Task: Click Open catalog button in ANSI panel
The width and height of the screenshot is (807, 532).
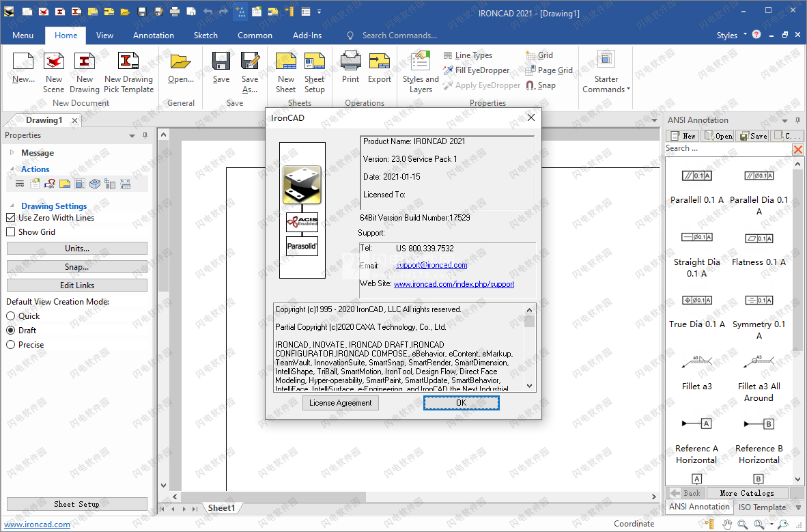Action: click(x=718, y=136)
